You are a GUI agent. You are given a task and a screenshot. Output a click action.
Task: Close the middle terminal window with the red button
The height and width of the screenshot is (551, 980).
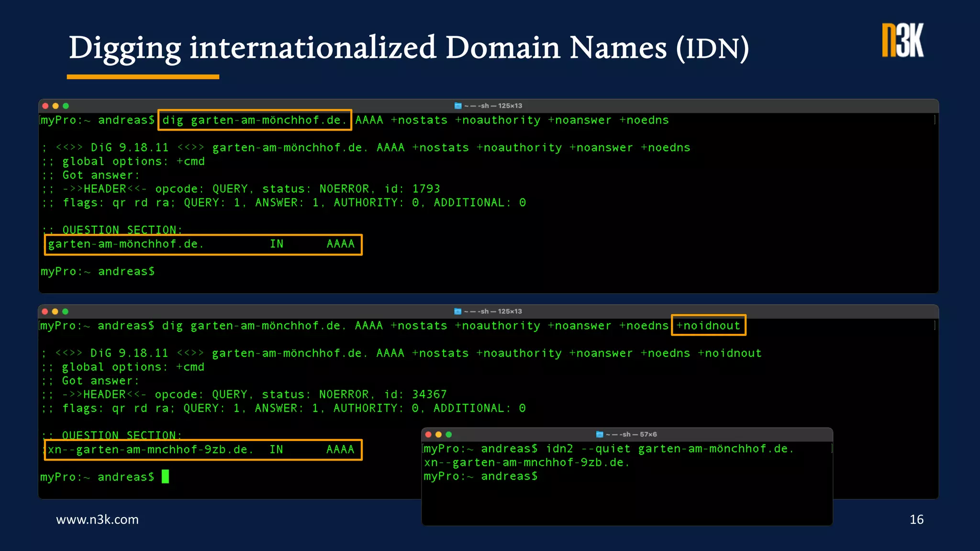45,311
